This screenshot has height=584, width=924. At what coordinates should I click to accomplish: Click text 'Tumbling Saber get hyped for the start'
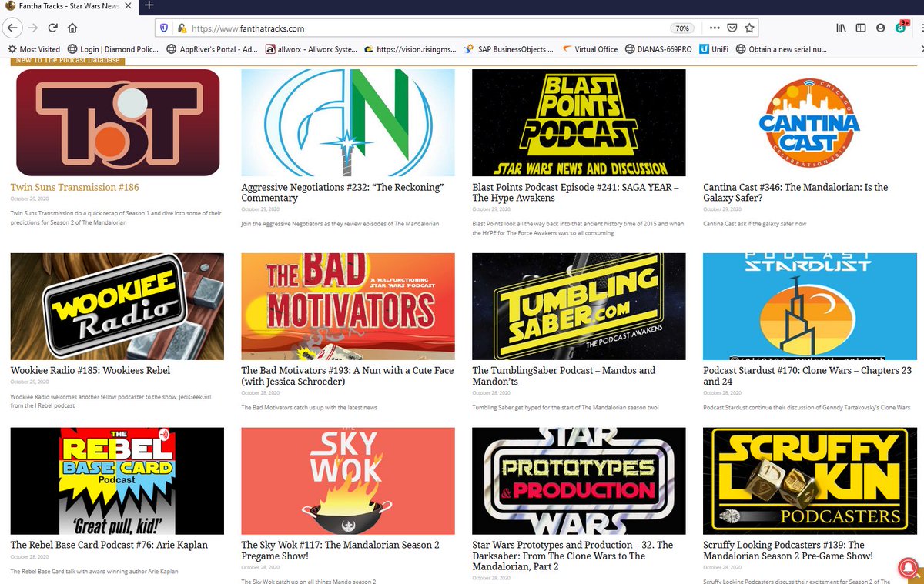pos(565,407)
